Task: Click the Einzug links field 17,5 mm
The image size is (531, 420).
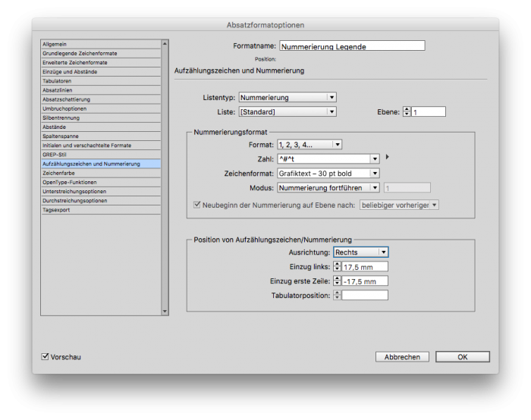Action: point(365,267)
